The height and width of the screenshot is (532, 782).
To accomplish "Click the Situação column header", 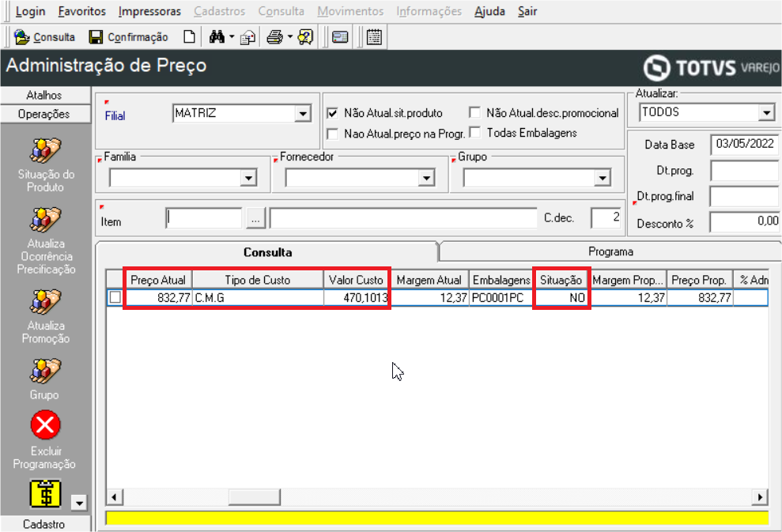I will click(561, 280).
